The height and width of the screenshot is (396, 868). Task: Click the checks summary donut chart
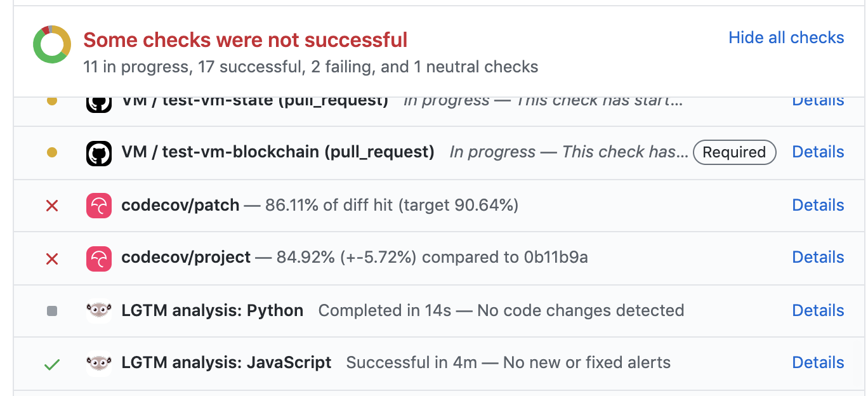point(51,44)
